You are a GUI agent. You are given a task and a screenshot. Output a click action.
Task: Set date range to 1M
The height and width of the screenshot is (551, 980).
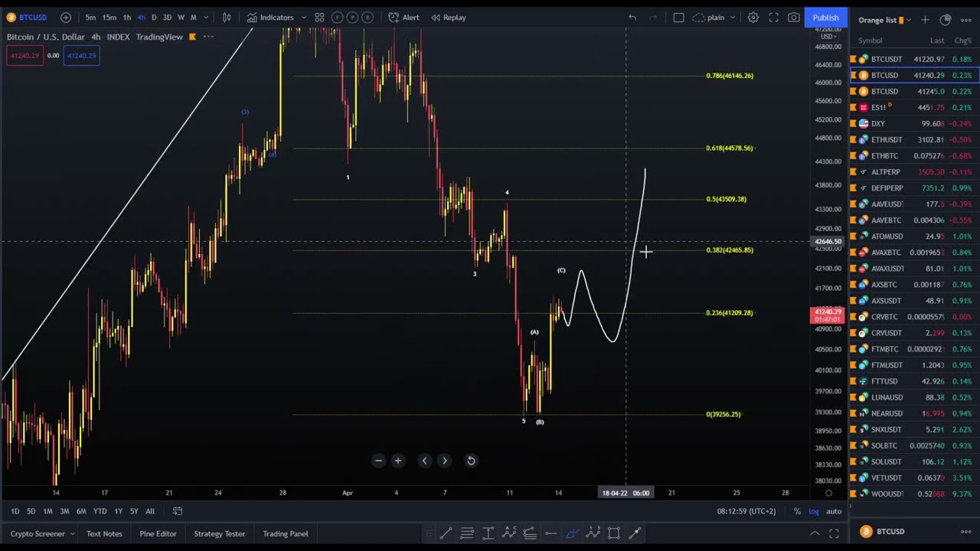tap(47, 511)
